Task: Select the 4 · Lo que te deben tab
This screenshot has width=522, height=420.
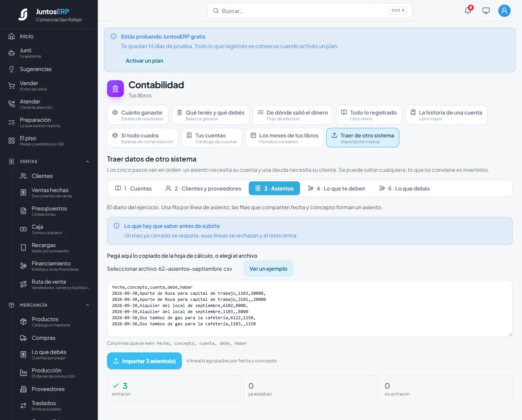Action: 336,188
